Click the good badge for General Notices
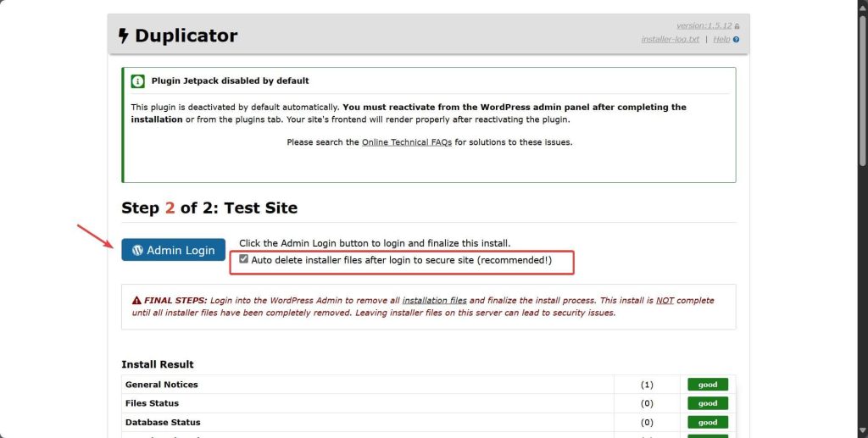This screenshot has height=438, width=868. pyautogui.click(x=708, y=385)
